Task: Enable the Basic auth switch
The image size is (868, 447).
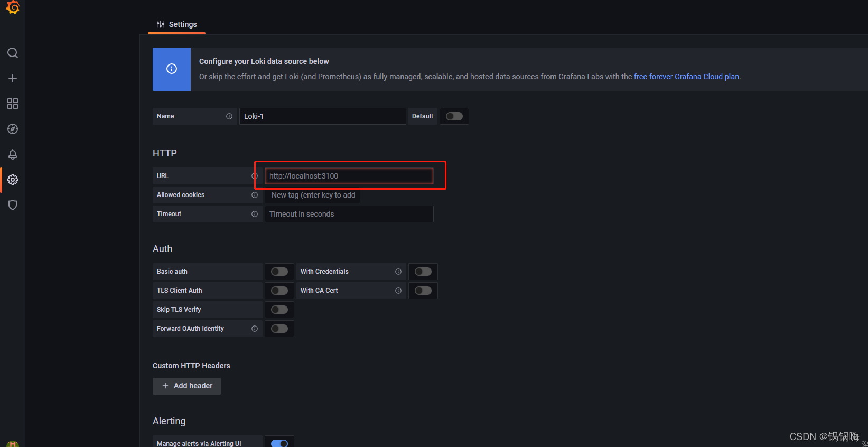Action: [x=279, y=272]
